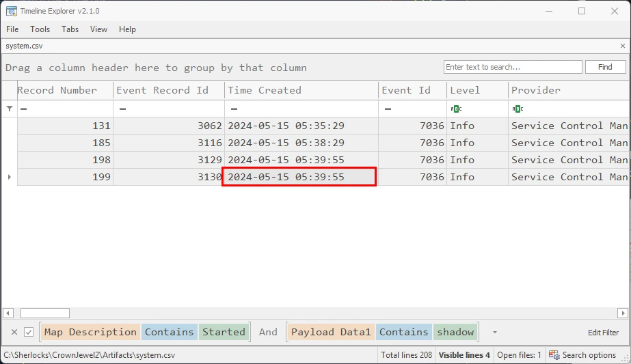
Task: Click the Search options gear icon
Action: (554, 355)
